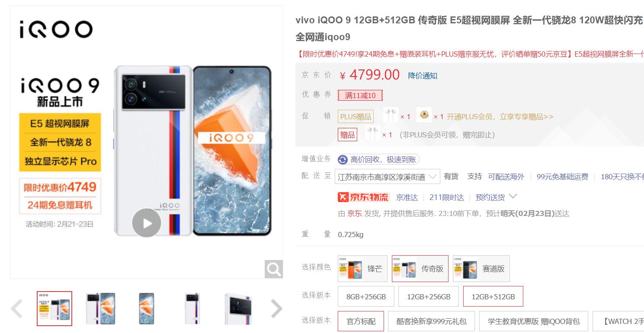Choose the 8GB+256GB version
This screenshot has height=333, width=644.
point(366,296)
